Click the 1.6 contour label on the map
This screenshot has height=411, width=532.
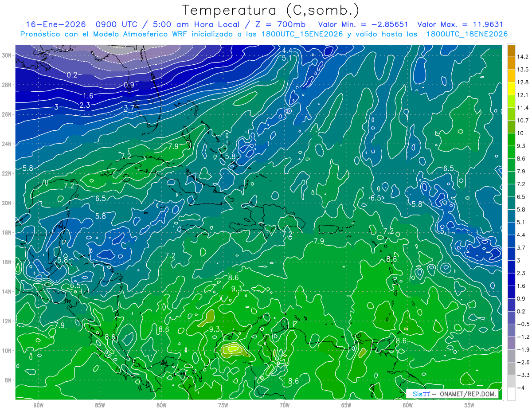tap(88, 96)
